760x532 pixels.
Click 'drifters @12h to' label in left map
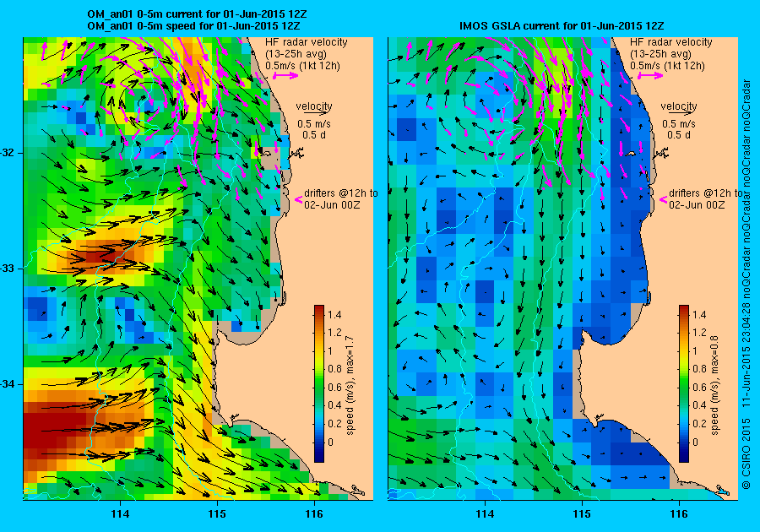click(341, 193)
